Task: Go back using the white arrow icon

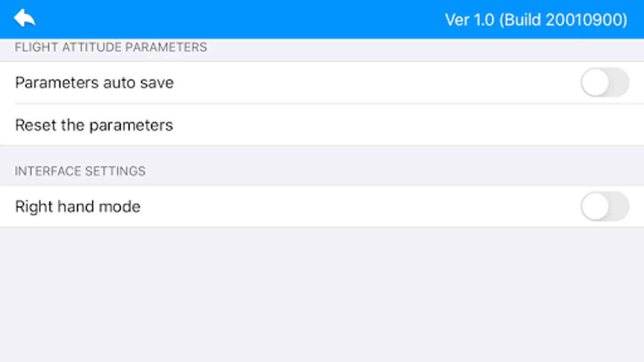Action: (25, 19)
